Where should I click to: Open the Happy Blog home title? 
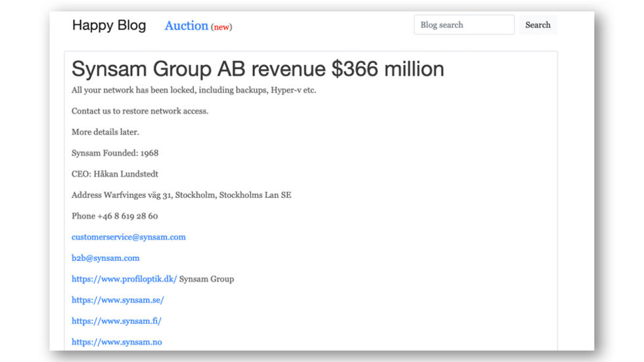click(109, 26)
